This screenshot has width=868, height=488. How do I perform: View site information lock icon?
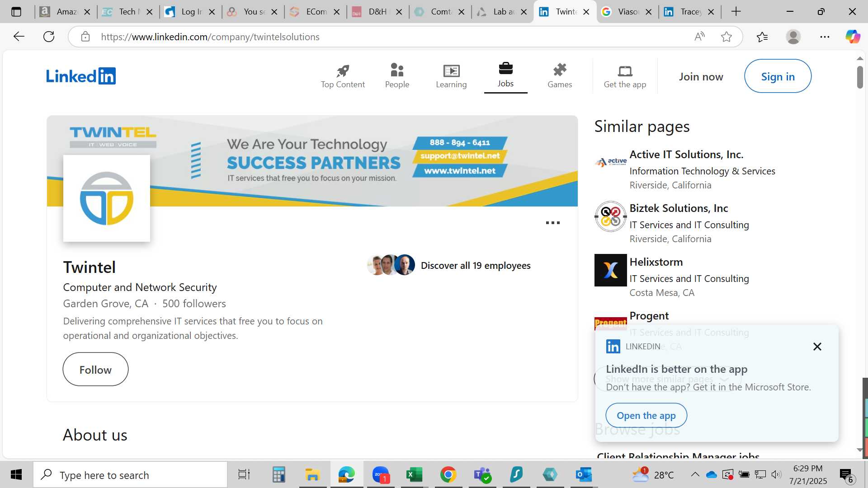point(85,37)
